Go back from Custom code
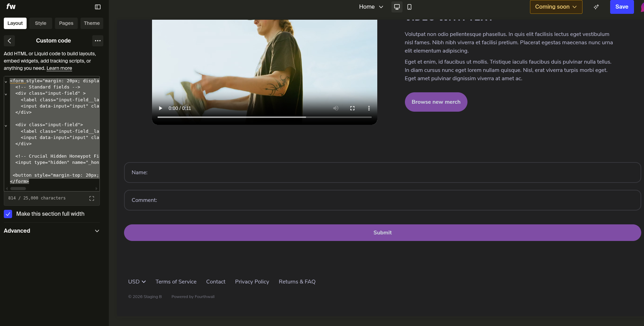Viewport: 644px width, 326px height. 9,41
